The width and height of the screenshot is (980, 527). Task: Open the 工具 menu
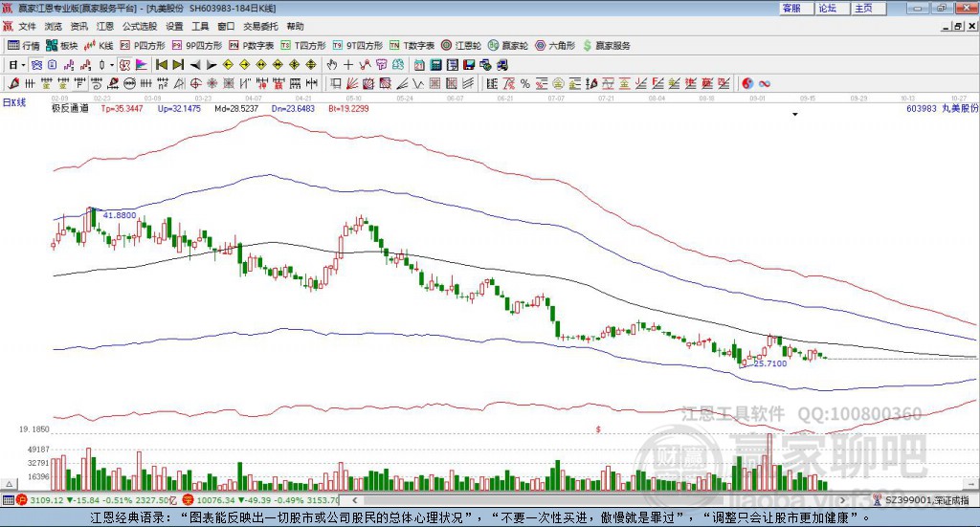point(200,26)
